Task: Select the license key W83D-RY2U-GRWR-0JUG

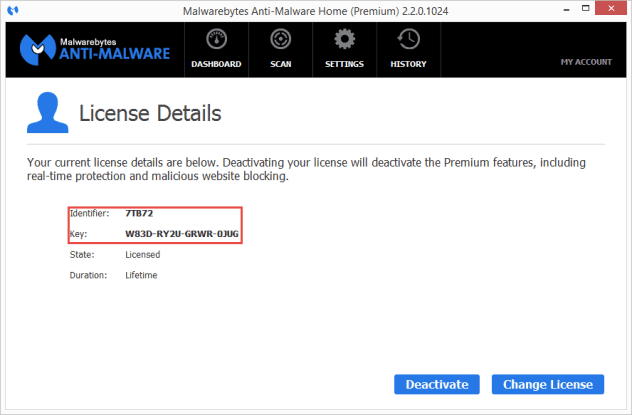Action: click(x=182, y=234)
